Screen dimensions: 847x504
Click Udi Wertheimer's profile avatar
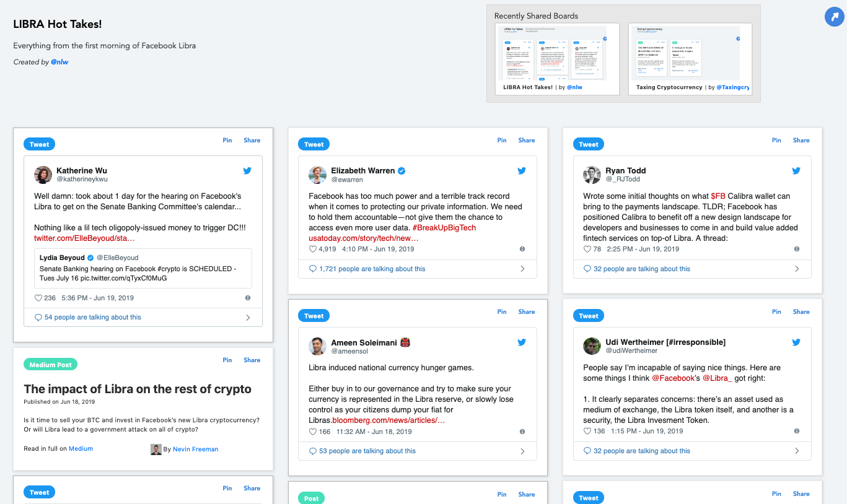[x=592, y=346]
